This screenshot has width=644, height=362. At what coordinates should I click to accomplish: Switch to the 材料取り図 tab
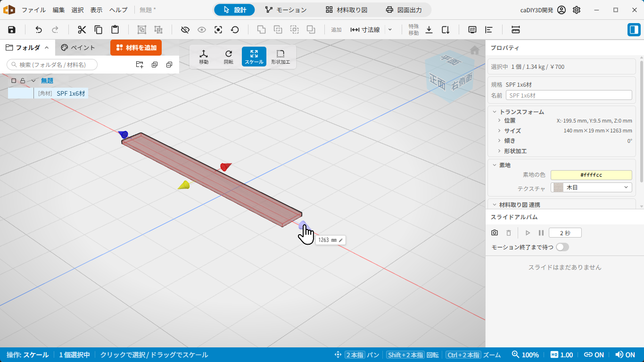347,10
